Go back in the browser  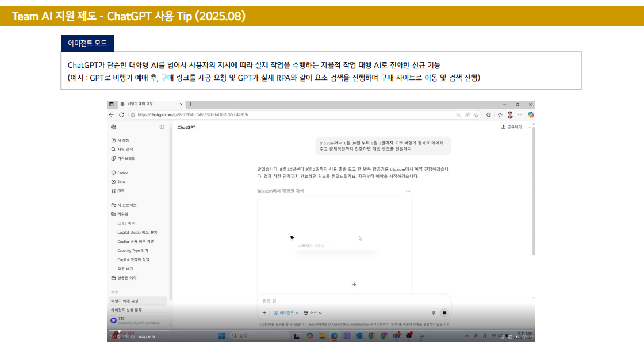(x=112, y=115)
